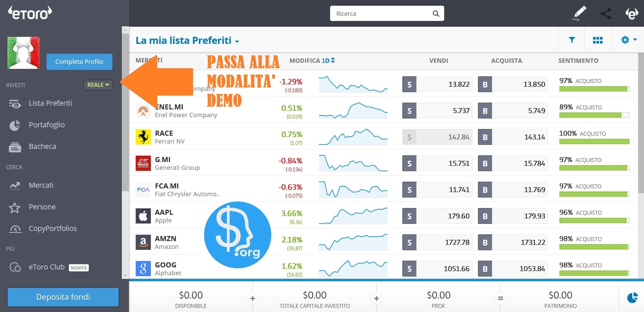Open the pencil write-post icon
The width and height of the screenshot is (644, 312).
coord(579,14)
